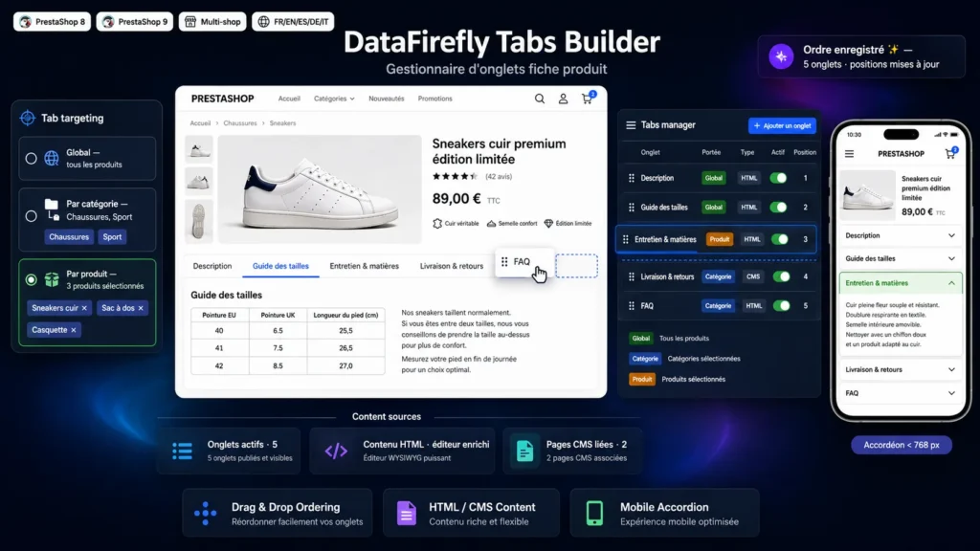Expand Description accordion on mobile preview

900,235
